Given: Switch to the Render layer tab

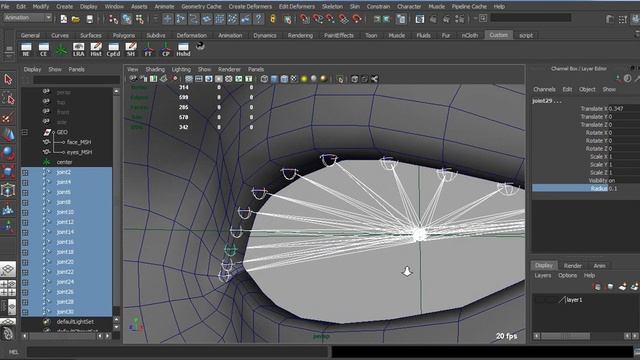Looking at the screenshot, I should (x=572, y=266).
